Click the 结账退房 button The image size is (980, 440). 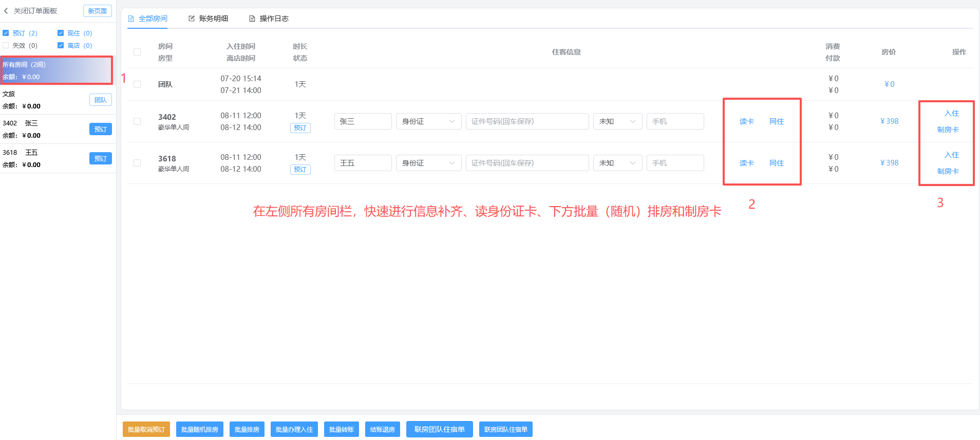[x=383, y=429]
